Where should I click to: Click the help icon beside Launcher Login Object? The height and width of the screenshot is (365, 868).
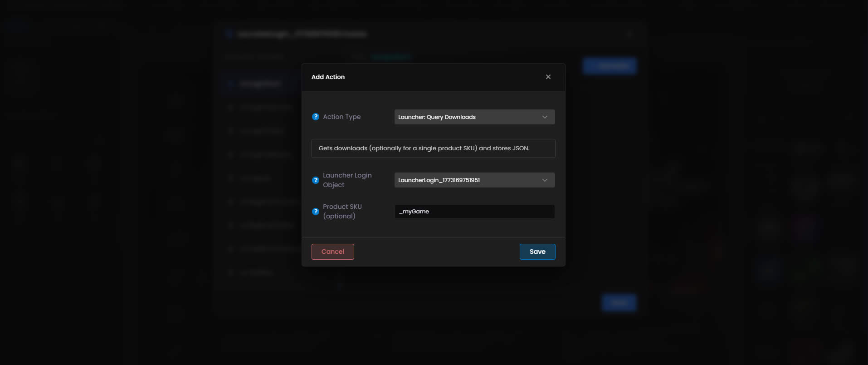316,180
